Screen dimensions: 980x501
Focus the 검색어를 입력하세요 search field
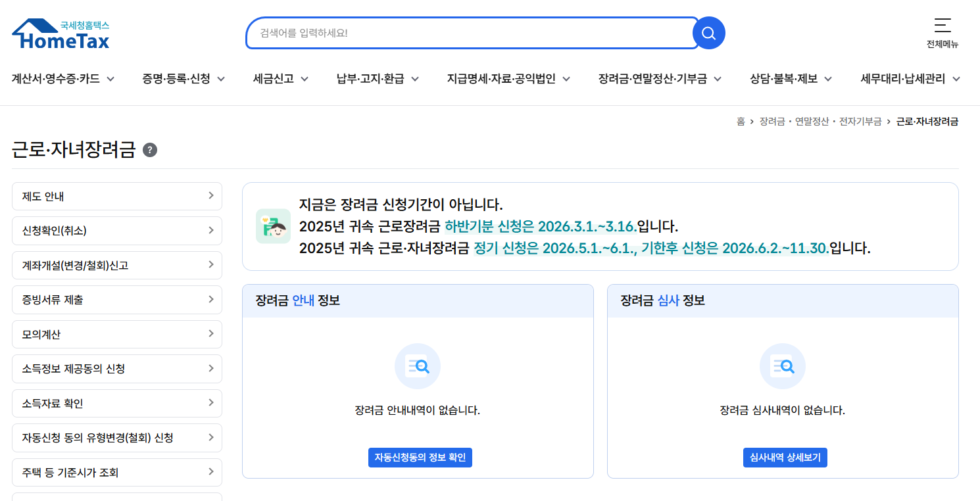tap(472, 33)
